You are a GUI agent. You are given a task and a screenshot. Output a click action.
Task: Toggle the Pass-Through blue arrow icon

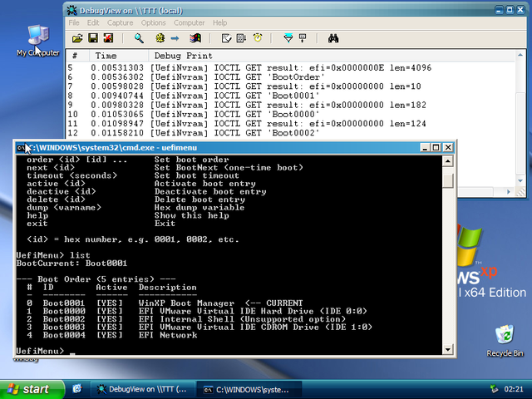[x=175, y=38]
